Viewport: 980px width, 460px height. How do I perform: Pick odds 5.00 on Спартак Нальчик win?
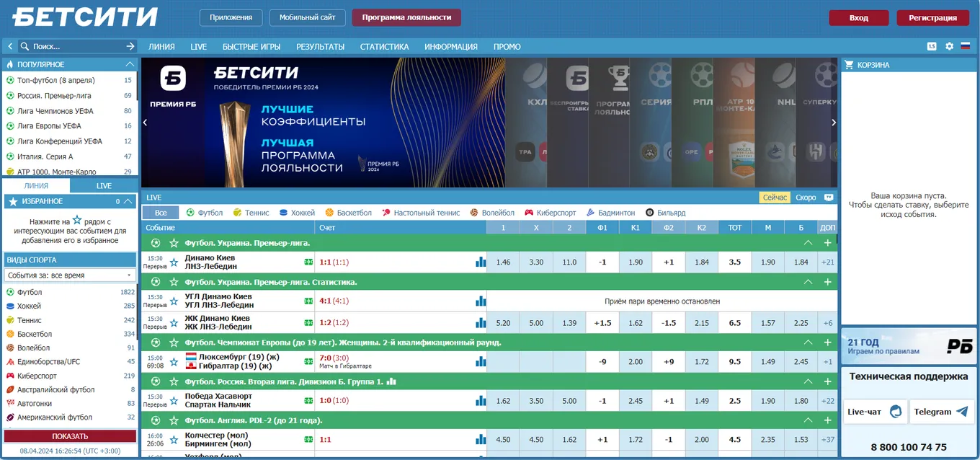coord(569,401)
